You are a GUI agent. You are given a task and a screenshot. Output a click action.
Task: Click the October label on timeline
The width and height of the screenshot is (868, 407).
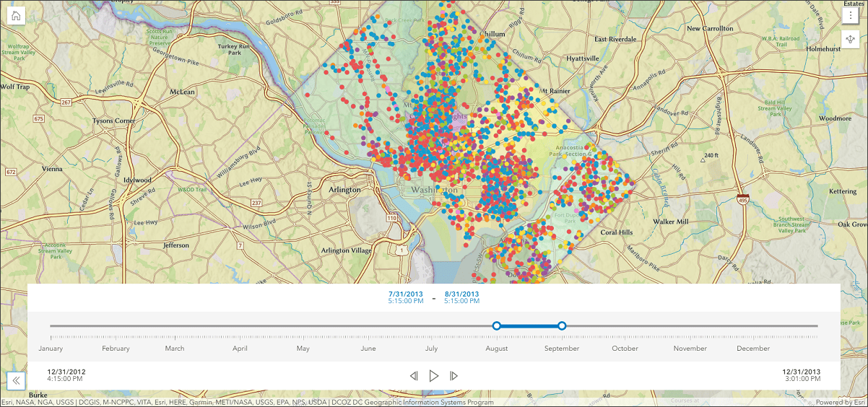[625, 349]
